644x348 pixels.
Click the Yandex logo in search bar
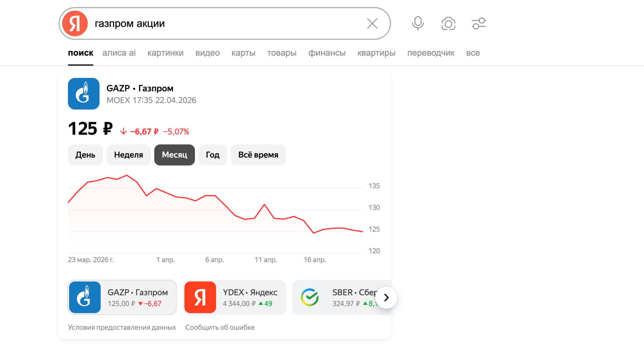tap(75, 24)
